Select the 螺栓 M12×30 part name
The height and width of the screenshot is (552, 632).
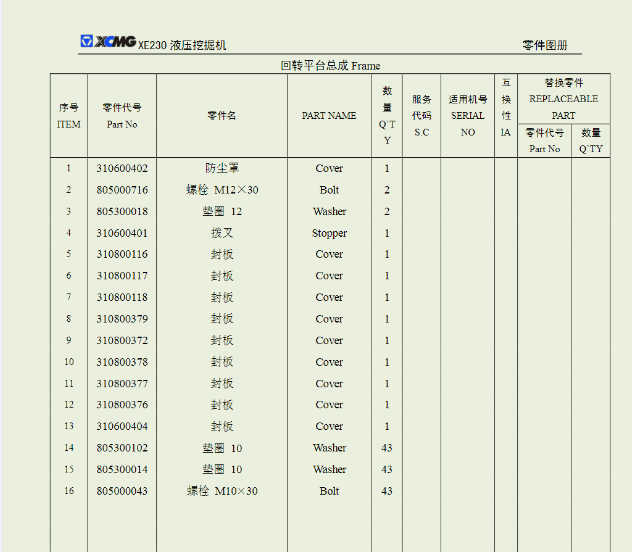[x=222, y=190]
